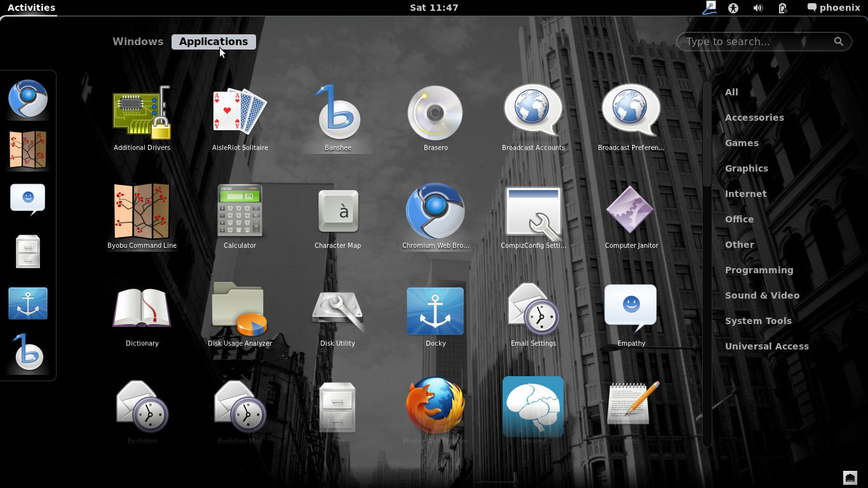The width and height of the screenshot is (868, 488).
Task: Open Additional Drivers application
Action: click(x=142, y=119)
